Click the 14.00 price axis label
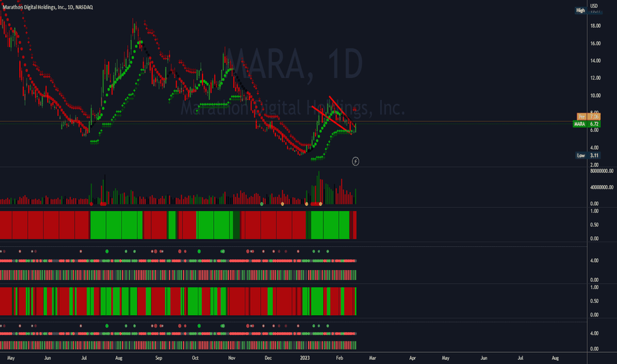Image resolution: width=617 pixels, height=364 pixels. (595, 61)
